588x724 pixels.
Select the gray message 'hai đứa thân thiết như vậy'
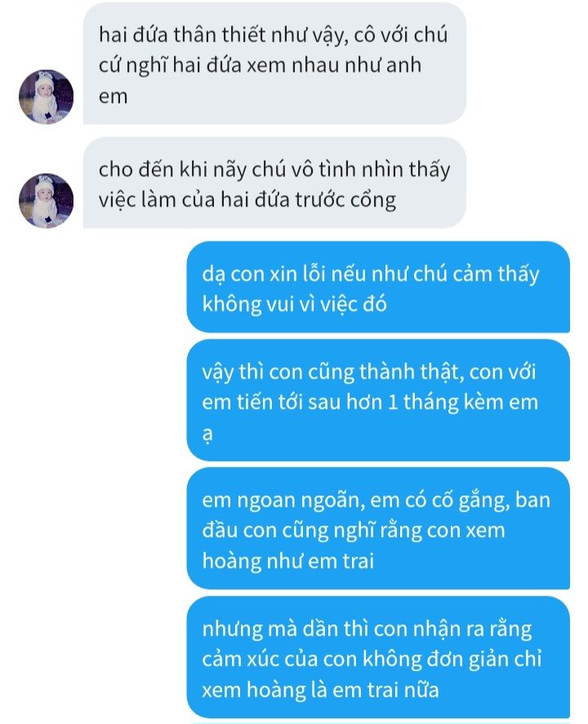click(274, 63)
